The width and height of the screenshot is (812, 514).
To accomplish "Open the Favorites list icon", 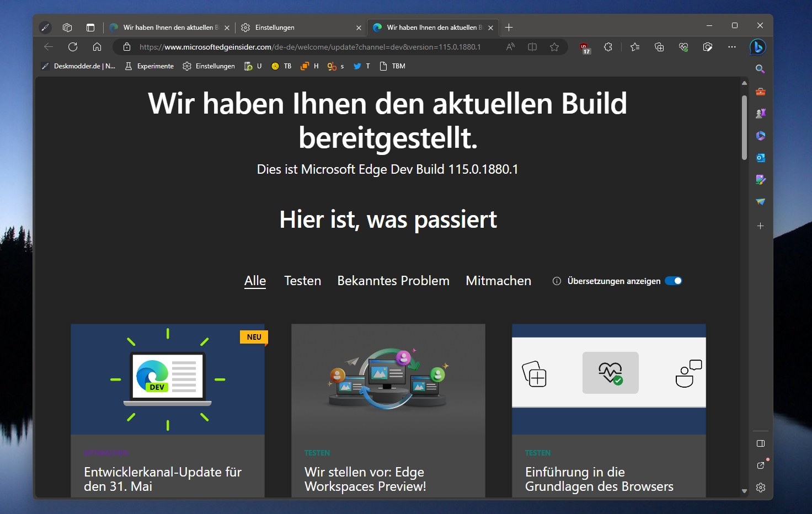I will 635,47.
